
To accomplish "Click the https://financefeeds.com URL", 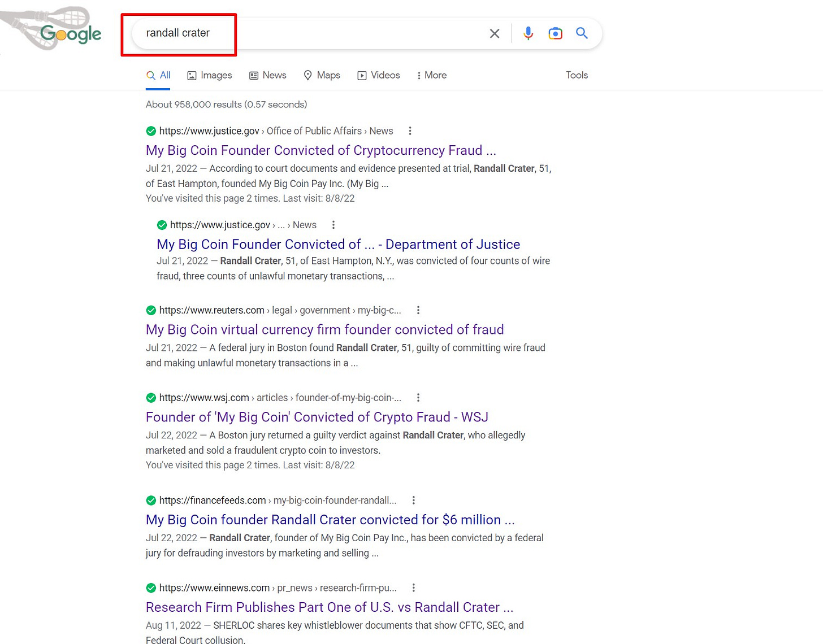I will (x=278, y=501).
